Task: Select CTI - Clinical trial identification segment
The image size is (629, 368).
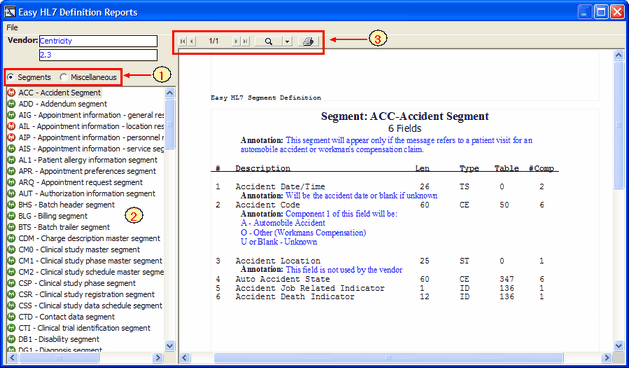Action: (x=84, y=328)
